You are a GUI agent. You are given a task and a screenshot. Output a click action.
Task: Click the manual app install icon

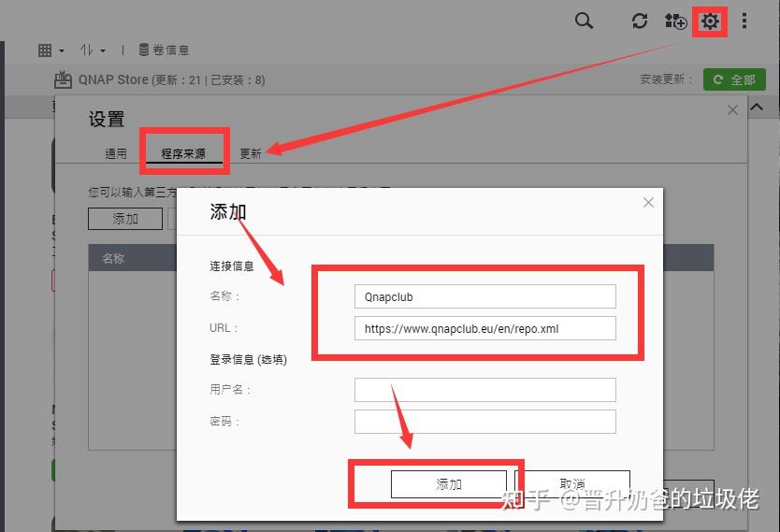675,21
